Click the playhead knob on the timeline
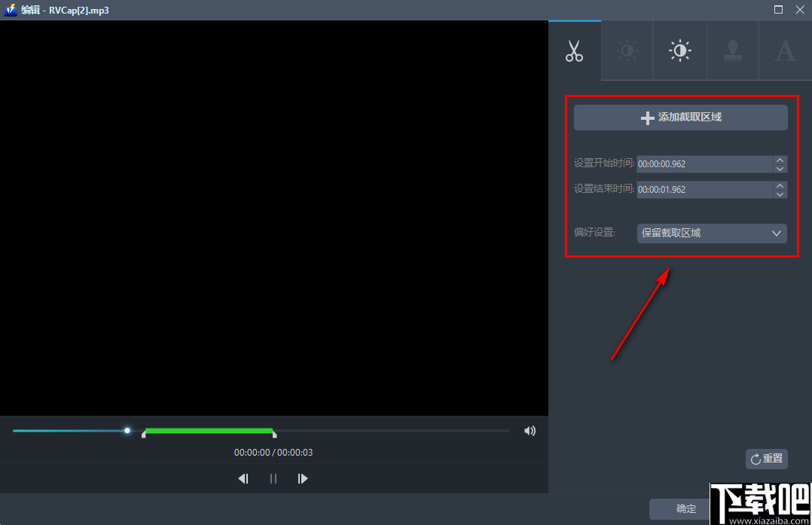The height and width of the screenshot is (525, 812). [127, 430]
